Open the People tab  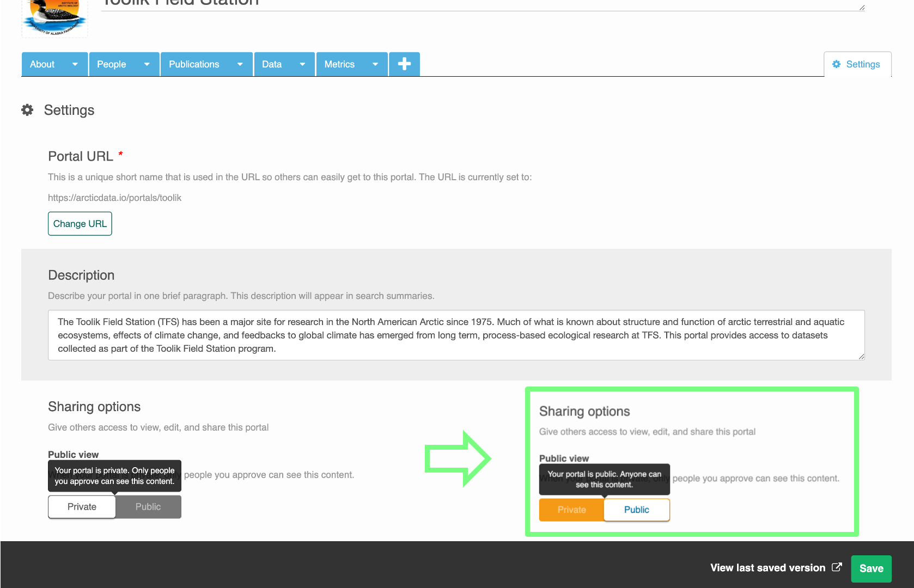(x=112, y=64)
